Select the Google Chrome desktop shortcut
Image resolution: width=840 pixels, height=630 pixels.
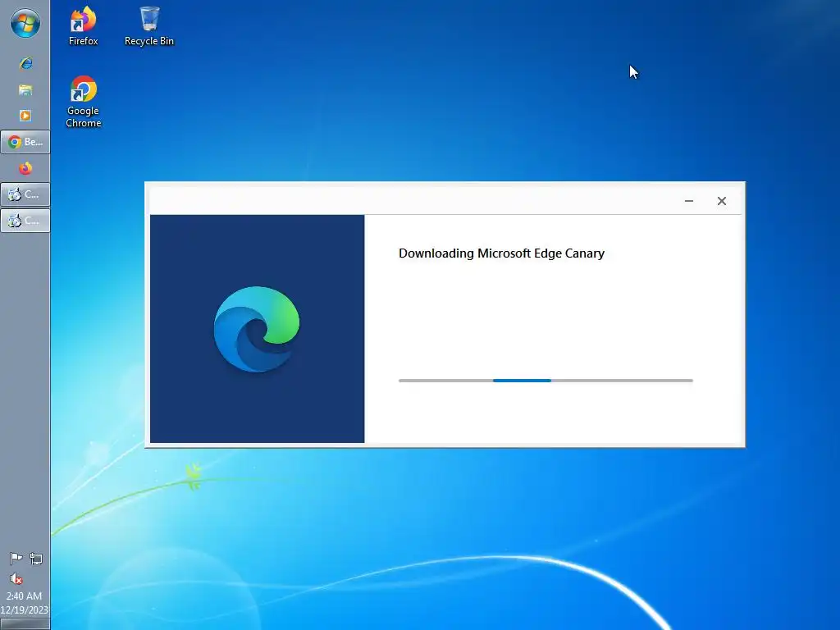(83, 102)
